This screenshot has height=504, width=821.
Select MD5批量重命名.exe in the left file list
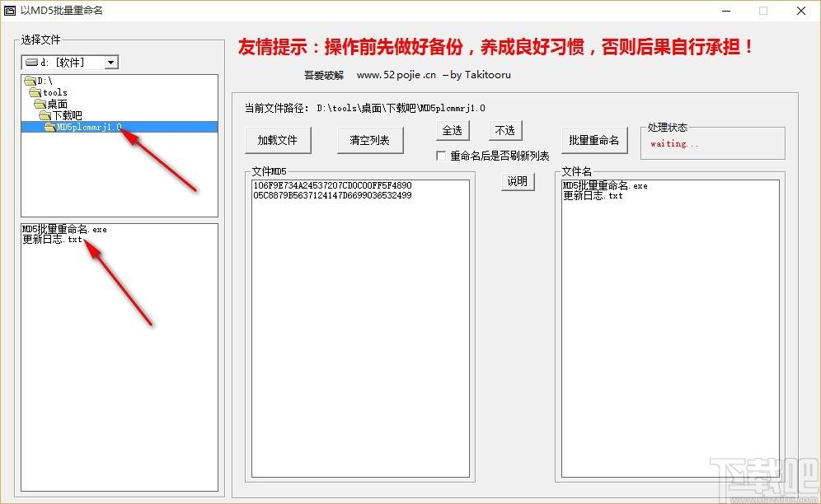[64, 229]
